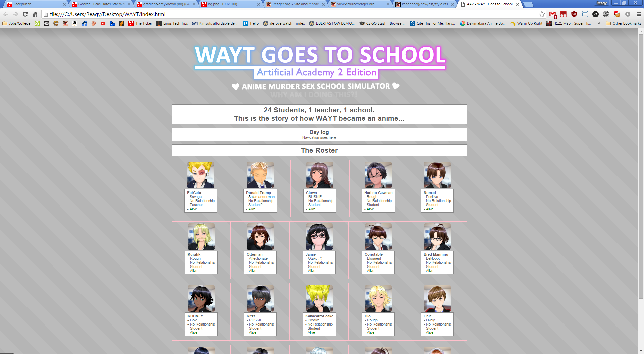Click Chie's portrait thumbnail
This screenshot has width=644, height=354.
click(437, 298)
